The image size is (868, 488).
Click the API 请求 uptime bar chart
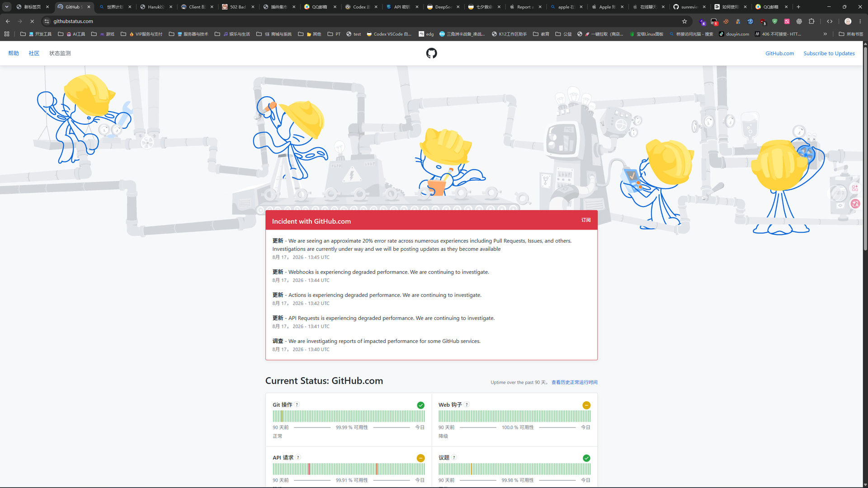click(349, 469)
